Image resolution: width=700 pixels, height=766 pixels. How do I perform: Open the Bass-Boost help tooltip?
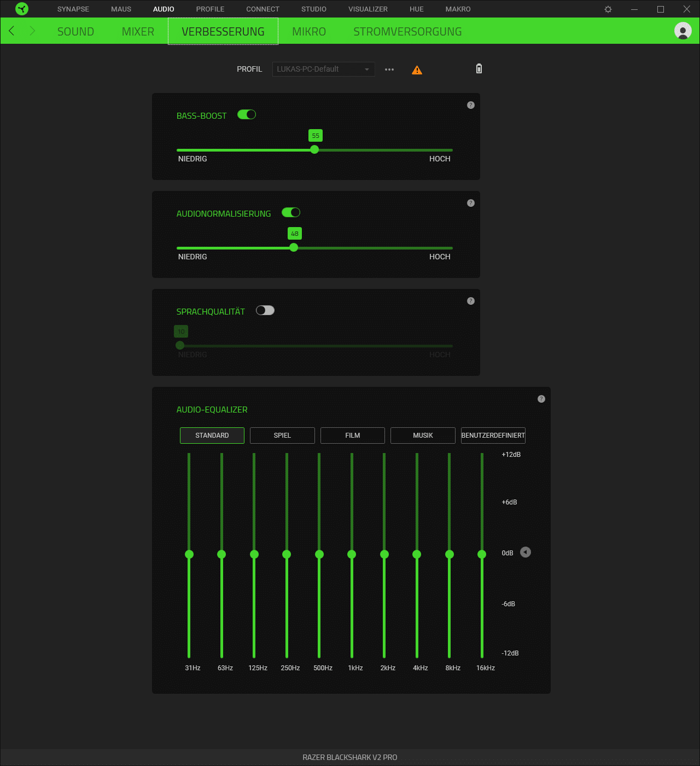(x=470, y=105)
